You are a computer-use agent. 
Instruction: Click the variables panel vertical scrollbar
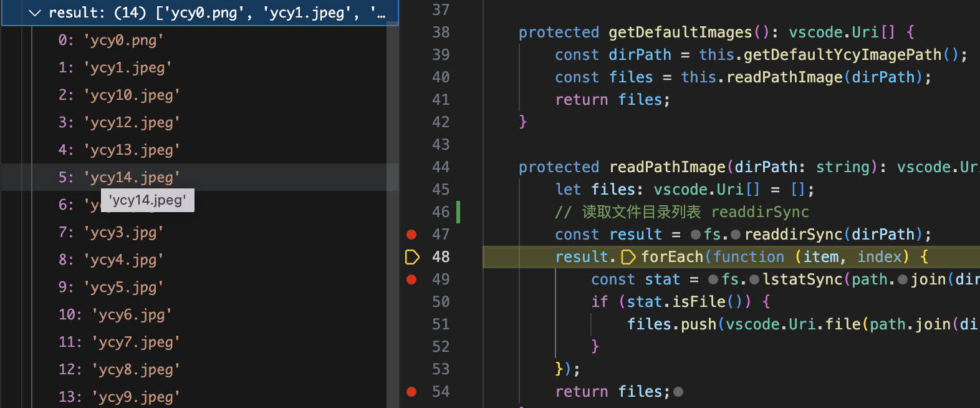pos(392,212)
